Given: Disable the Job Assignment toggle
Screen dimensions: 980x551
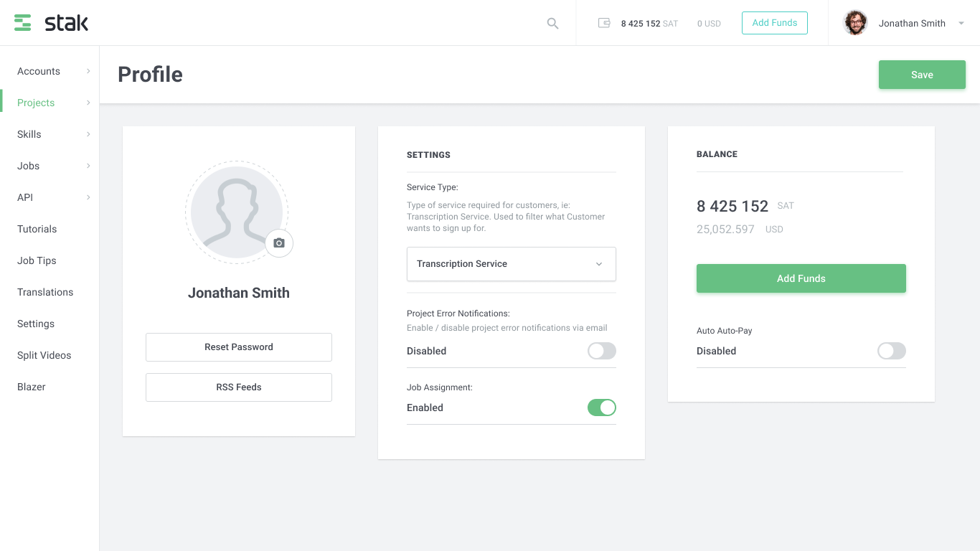Looking at the screenshot, I should (x=602, y=407).
